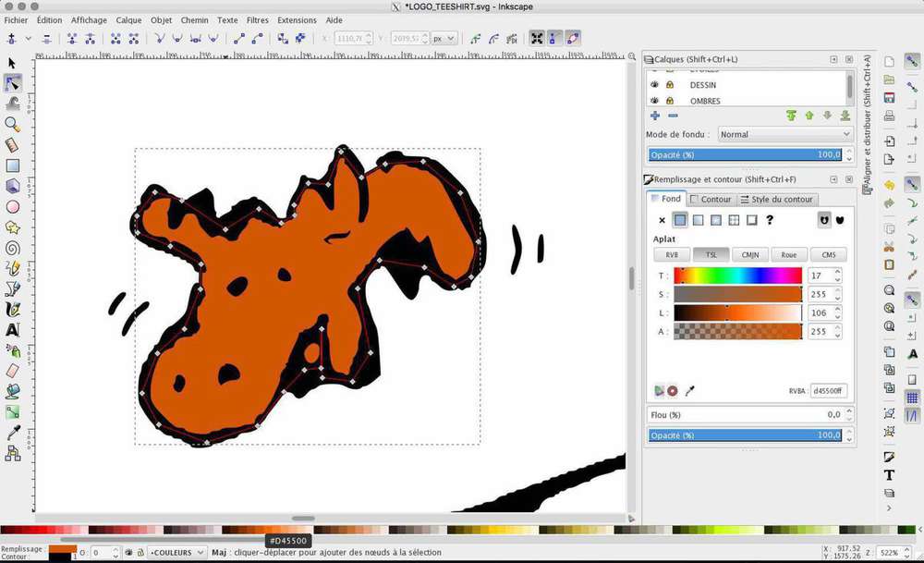Select the CMS color mode button

click(x=829, y=254)
